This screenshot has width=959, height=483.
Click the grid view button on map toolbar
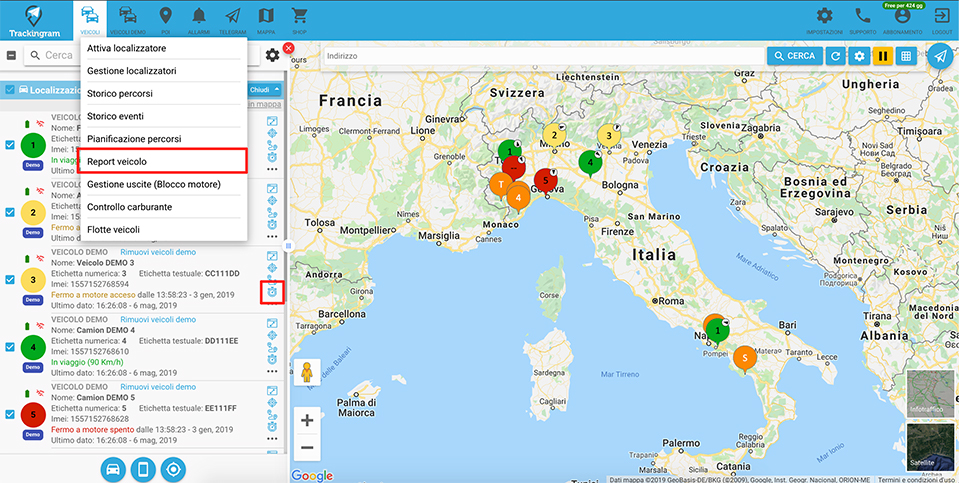click(906, 56)
